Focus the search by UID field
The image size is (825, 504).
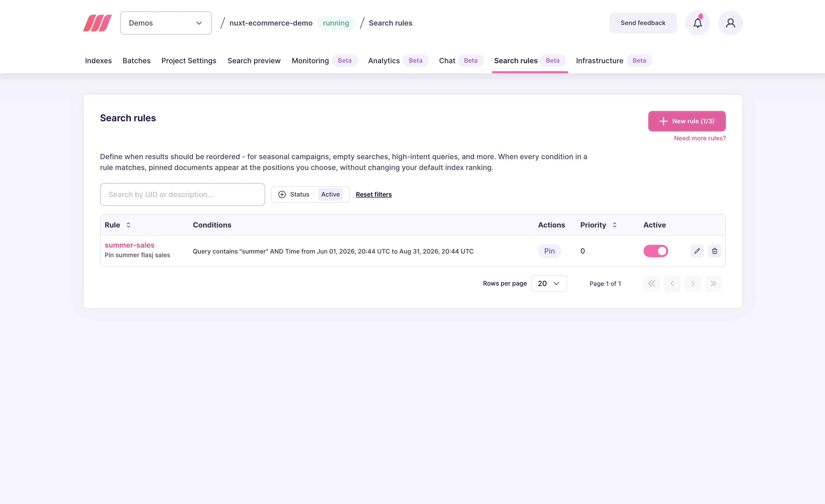point(182,194)
